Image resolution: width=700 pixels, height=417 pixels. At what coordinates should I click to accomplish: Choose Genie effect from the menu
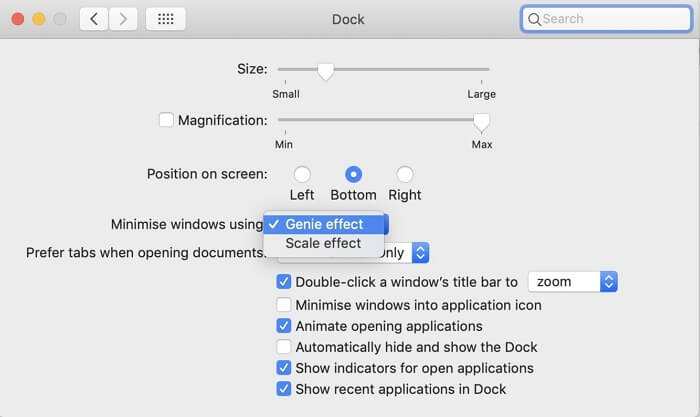tap(323, 224)
